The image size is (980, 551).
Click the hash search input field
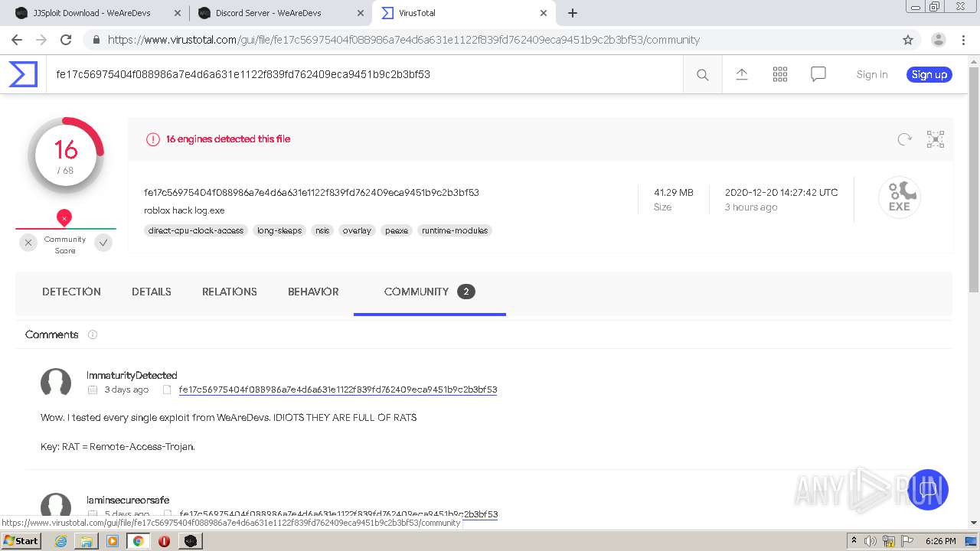click(364, 74)
